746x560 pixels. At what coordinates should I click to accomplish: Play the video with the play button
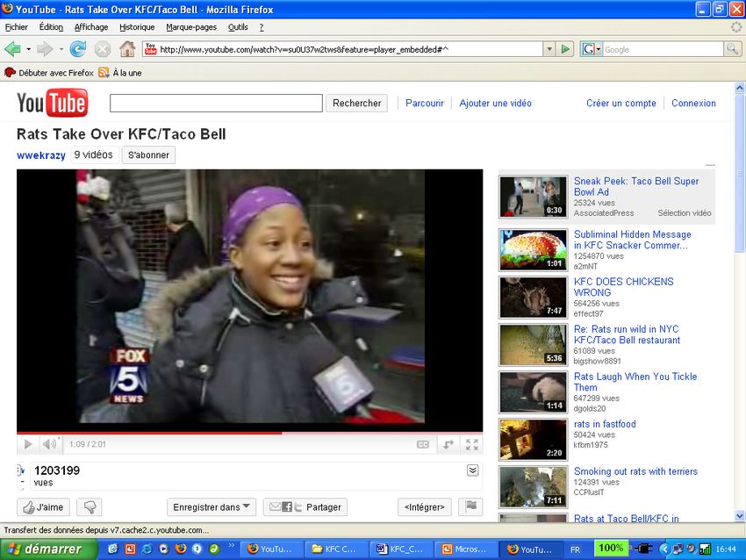click(28, 444)
